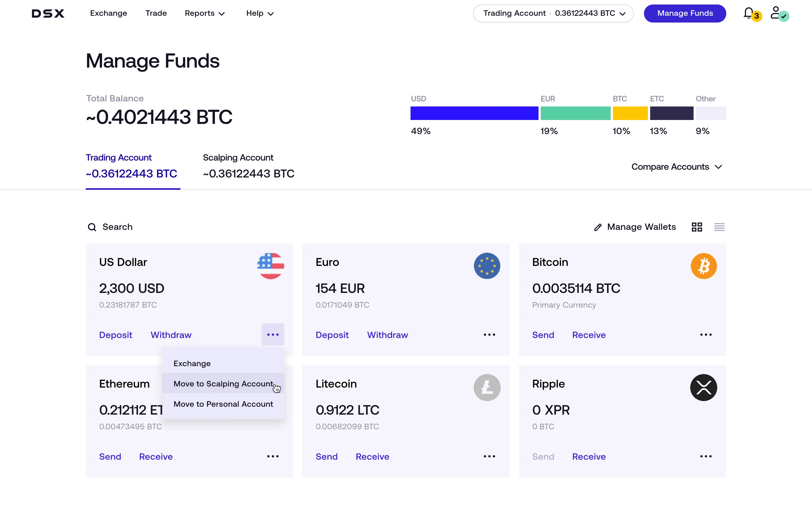Screen dimensions: 812x507
Task: Click the Manage Funds button
Action: (685, 14)
